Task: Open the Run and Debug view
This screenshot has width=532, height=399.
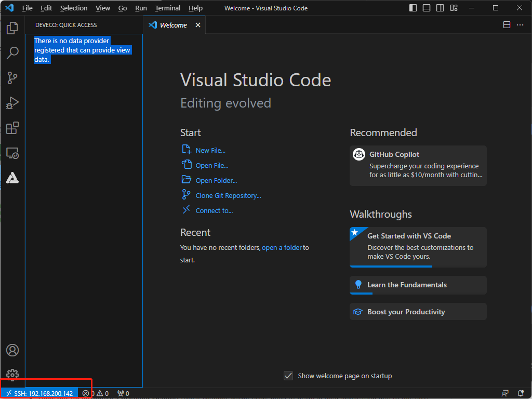Action: (12, 103)
